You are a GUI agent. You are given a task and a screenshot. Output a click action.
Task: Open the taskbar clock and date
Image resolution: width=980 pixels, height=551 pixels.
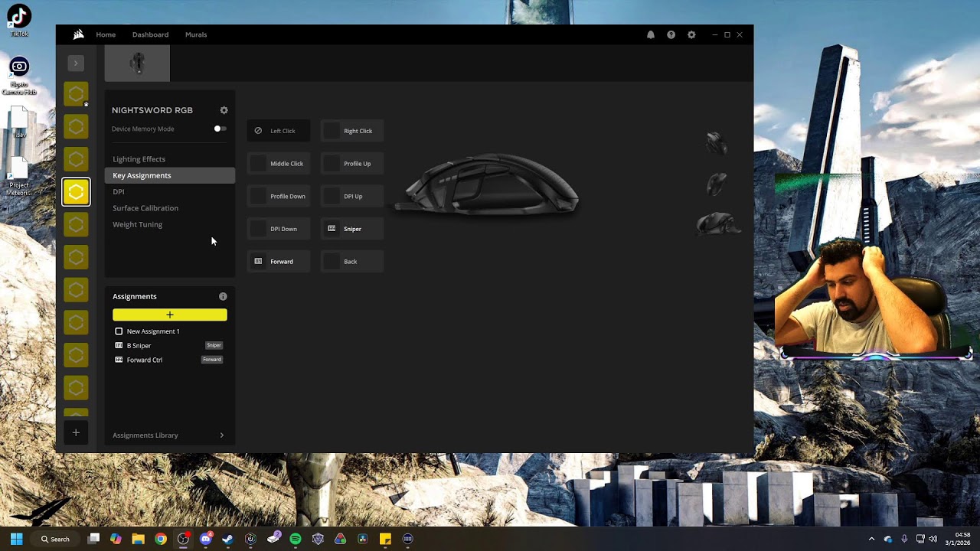pos(958,539)
